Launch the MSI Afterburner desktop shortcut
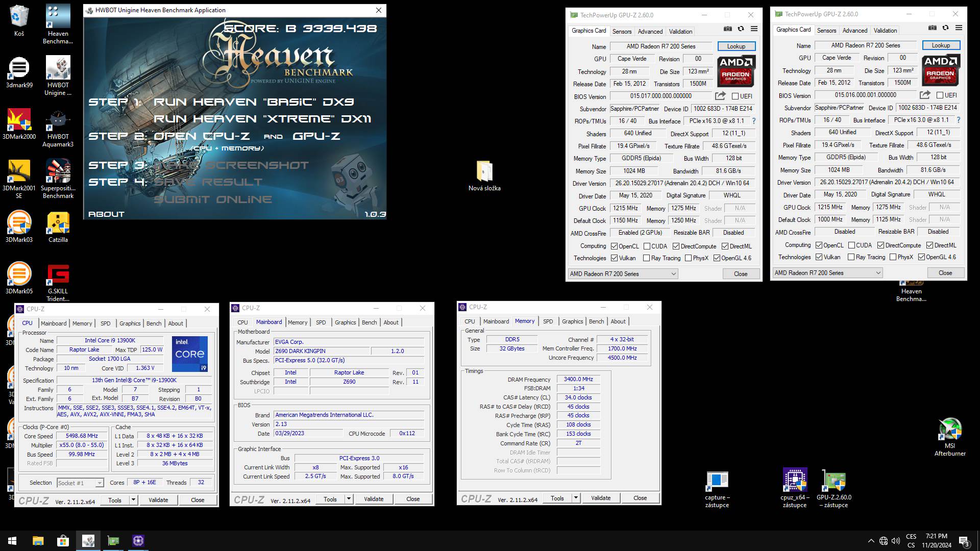 (950, 437)
